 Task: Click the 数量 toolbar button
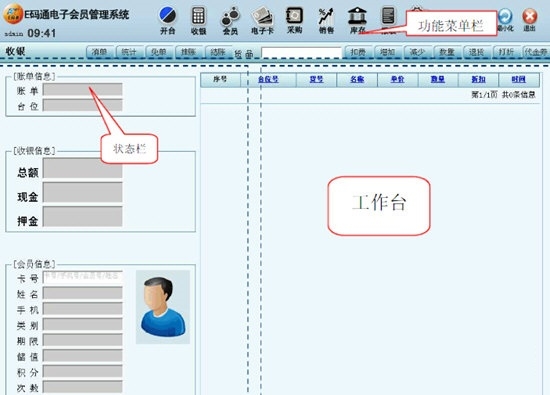[447, 52]
